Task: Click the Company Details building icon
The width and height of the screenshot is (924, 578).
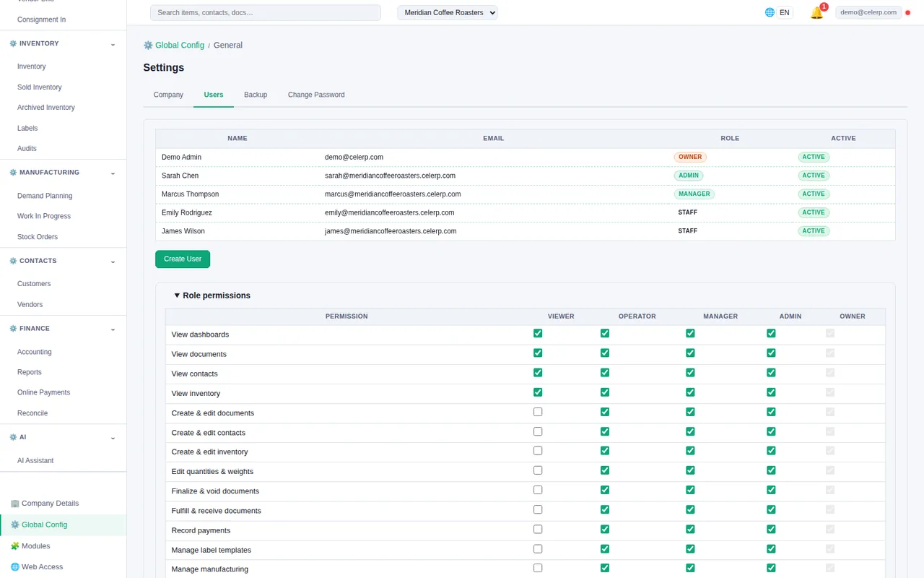Action: pos(15,504)
